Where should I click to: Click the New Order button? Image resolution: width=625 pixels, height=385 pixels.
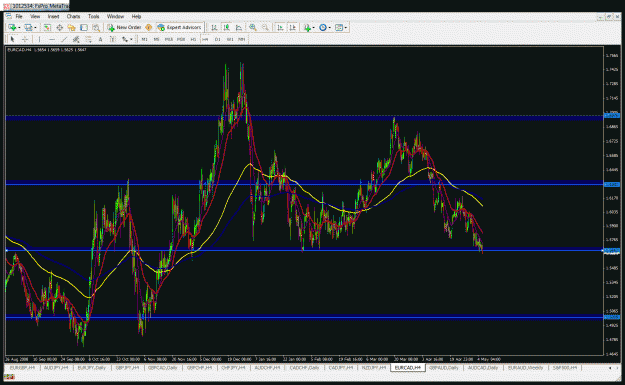pos(124,28)
